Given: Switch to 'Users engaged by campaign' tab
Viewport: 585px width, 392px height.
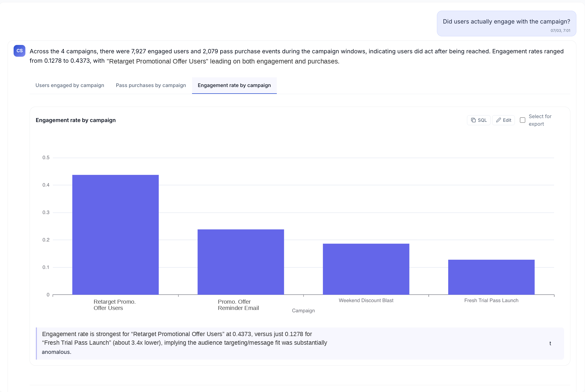Looking at the screenshot, I should [x=70, y=85].
